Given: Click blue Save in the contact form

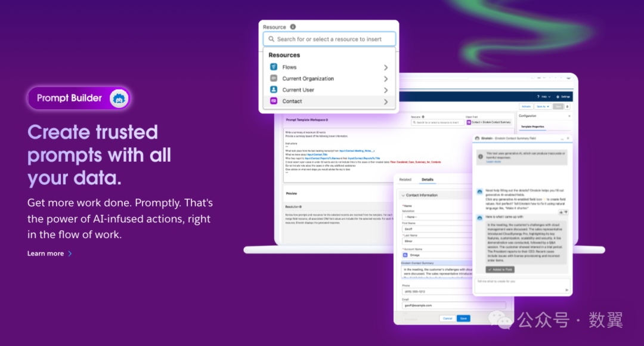Looking at the screenshot, I should click(x=464, y=319).
